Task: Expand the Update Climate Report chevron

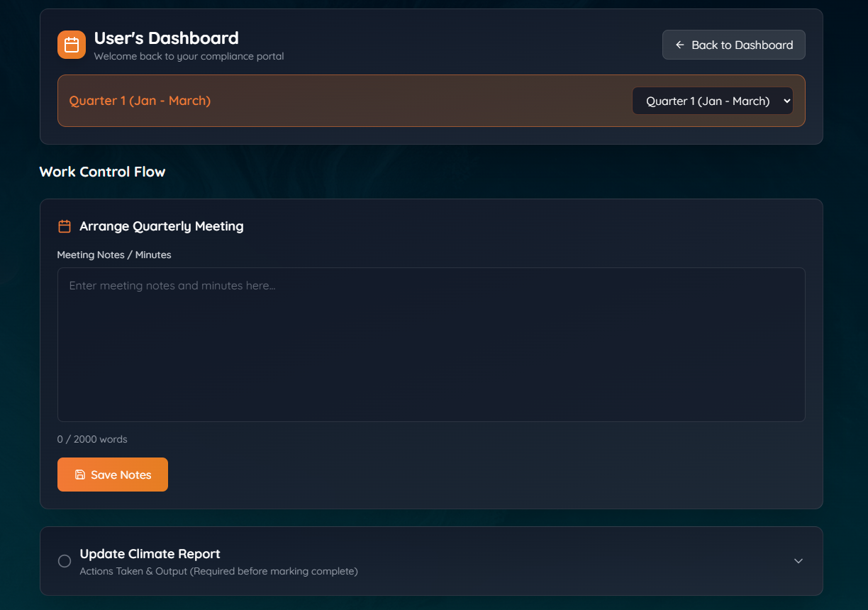Action: 798,561
